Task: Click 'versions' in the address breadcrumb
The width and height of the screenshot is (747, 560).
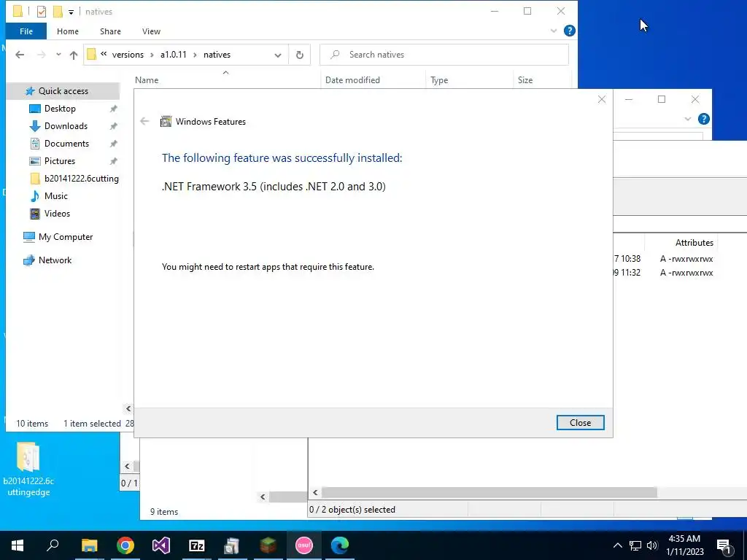Action: [128, 55]
